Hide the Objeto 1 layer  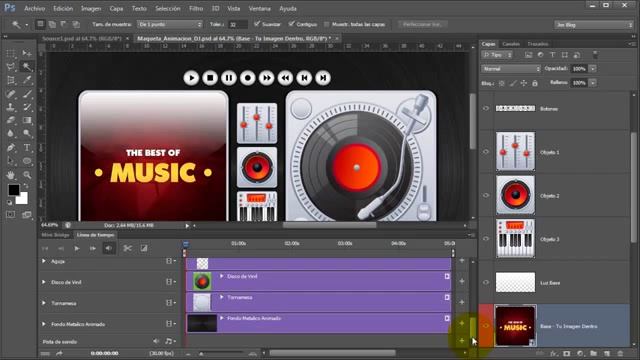tap(486, 152)
